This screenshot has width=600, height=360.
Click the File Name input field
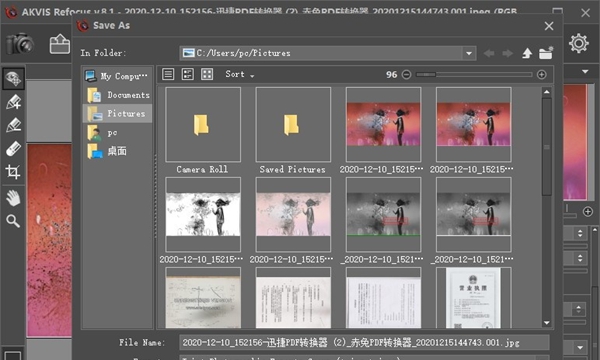364,342
